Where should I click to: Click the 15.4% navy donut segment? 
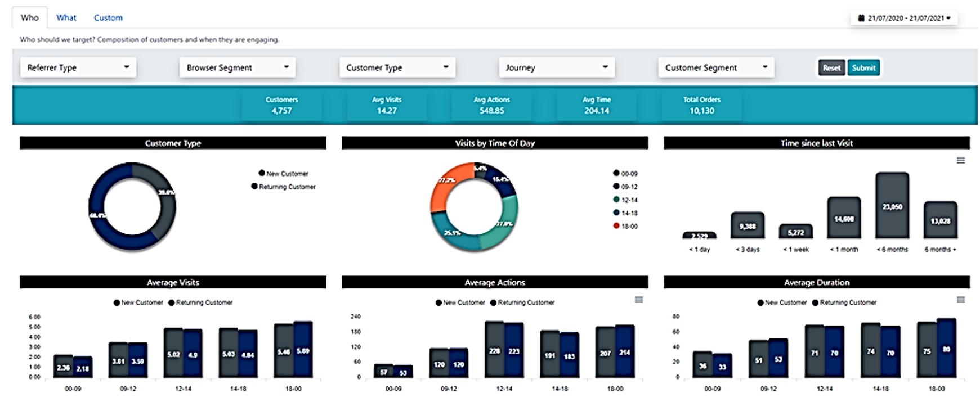tap(500, 179)
